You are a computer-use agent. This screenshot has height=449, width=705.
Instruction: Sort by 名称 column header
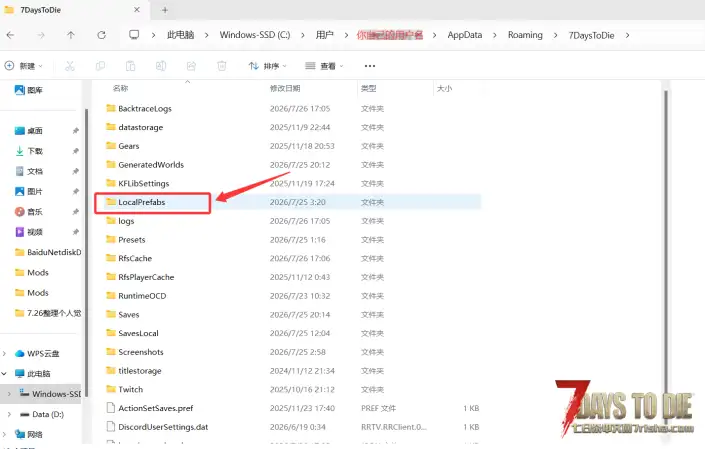pyautogui.click(x=120, y=89)
